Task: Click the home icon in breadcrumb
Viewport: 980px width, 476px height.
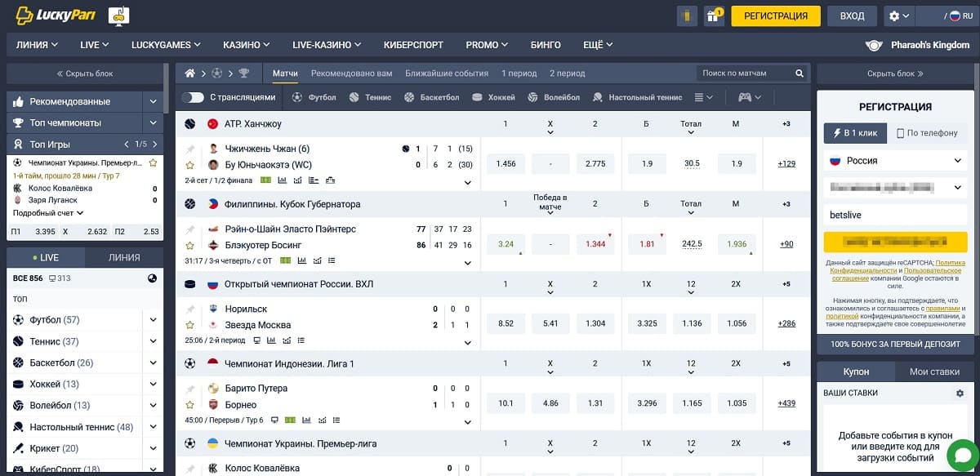Action: click(190, 73)
